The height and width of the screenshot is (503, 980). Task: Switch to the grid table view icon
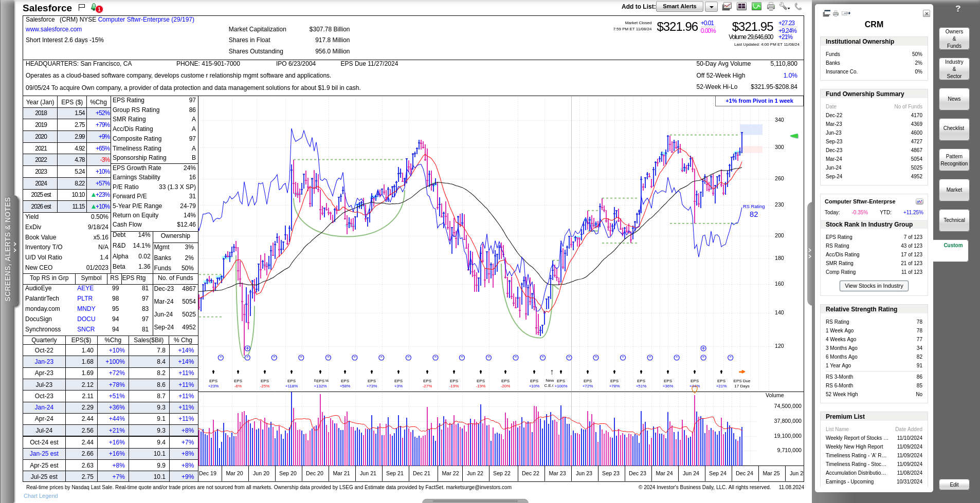point(741,6)
